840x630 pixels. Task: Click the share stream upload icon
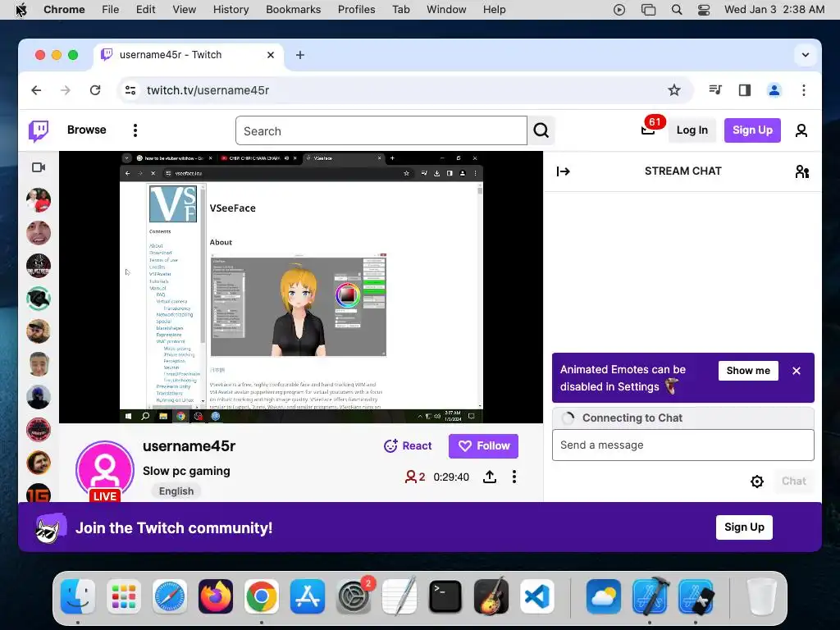click(490, 477)
